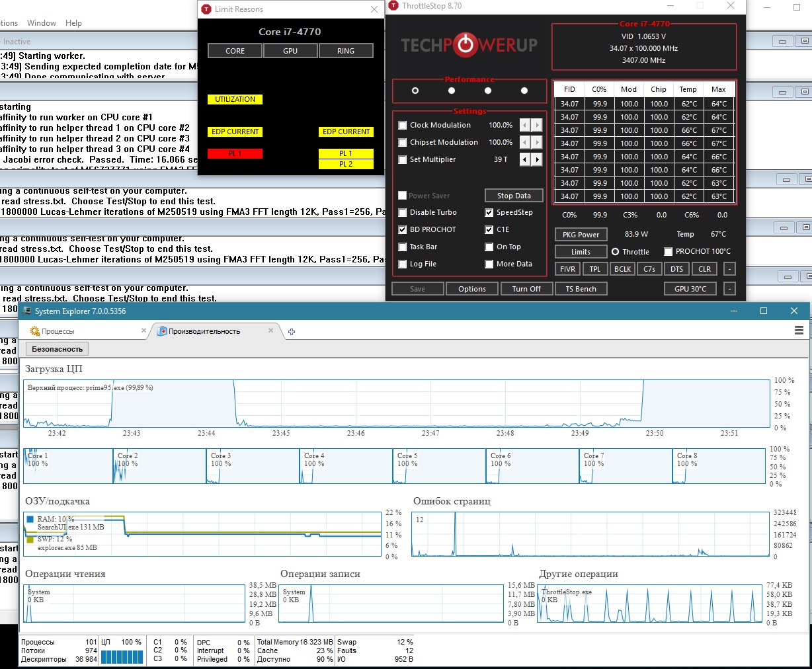The height and width of the screenshot is (669, 812).
Task: Increase Set Multiplier with the right arrow
Action: [x=537, y=159]
